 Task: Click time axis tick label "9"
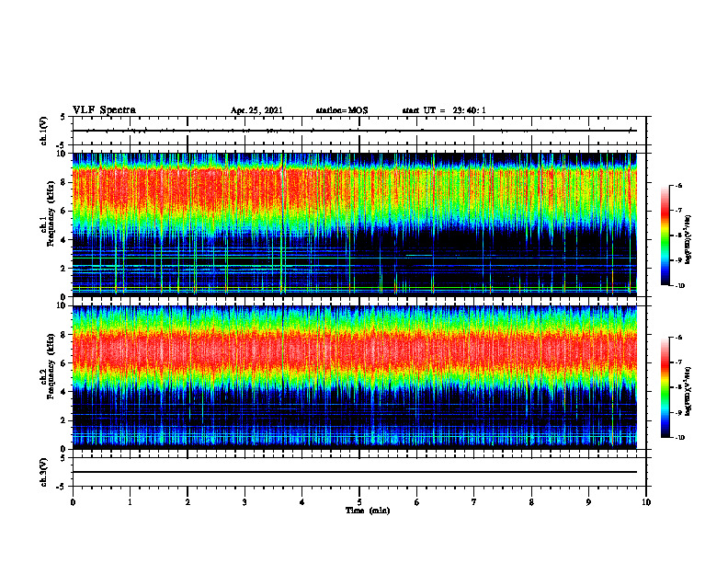click(588, 502)
